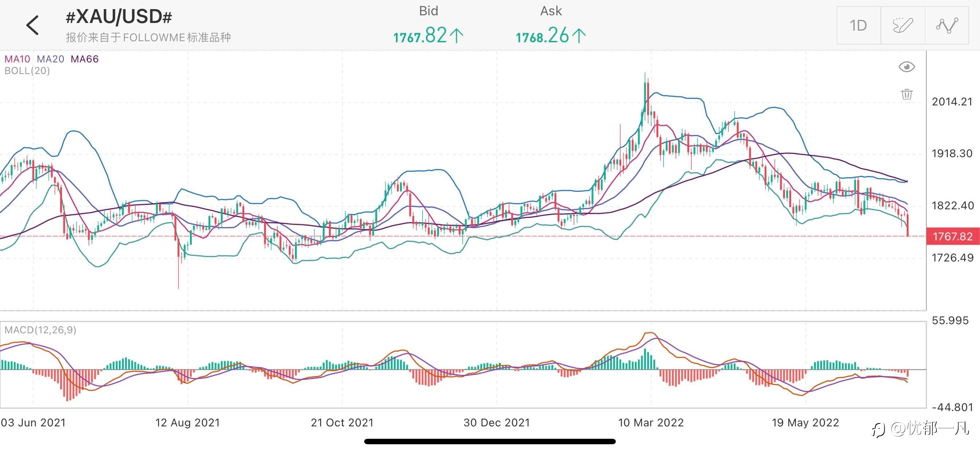Go back using the left chevron arrow
This screenshot has width=980, height=453.
point(32,26)
